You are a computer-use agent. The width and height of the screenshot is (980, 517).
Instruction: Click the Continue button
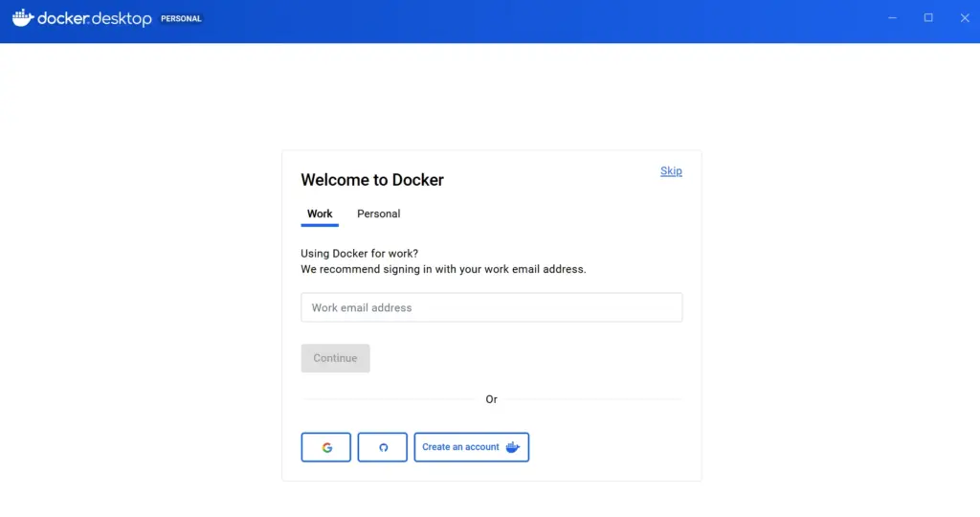pyautogui.click(x=335, y=358)
